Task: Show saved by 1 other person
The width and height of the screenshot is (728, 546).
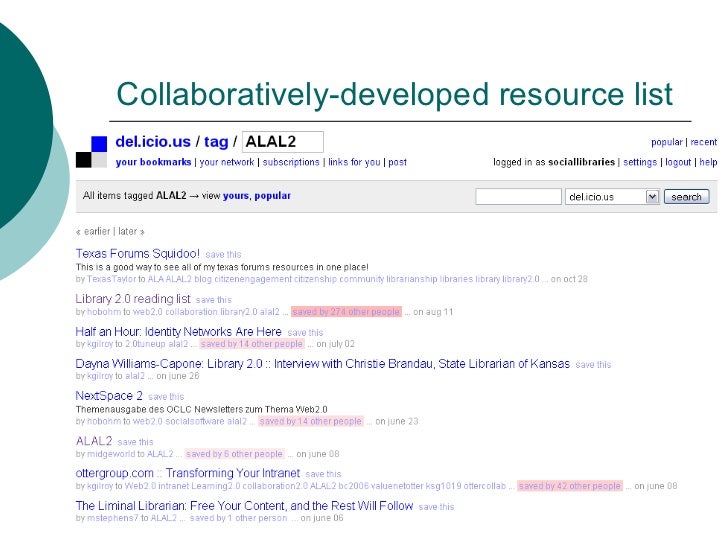Action: pyautogui.click(x=239, y=518)
